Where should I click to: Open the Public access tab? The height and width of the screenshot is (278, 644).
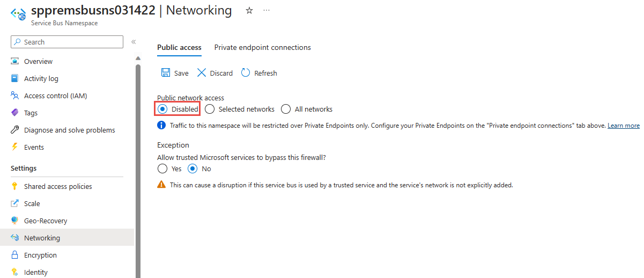pos(179,47)
